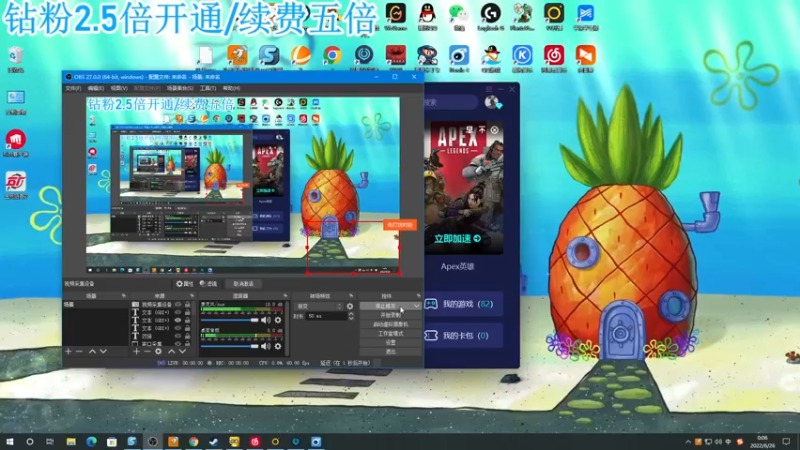Open transition properties gear beside 渐变
This screenshot has height=450, width=800.
pos(350,306)
